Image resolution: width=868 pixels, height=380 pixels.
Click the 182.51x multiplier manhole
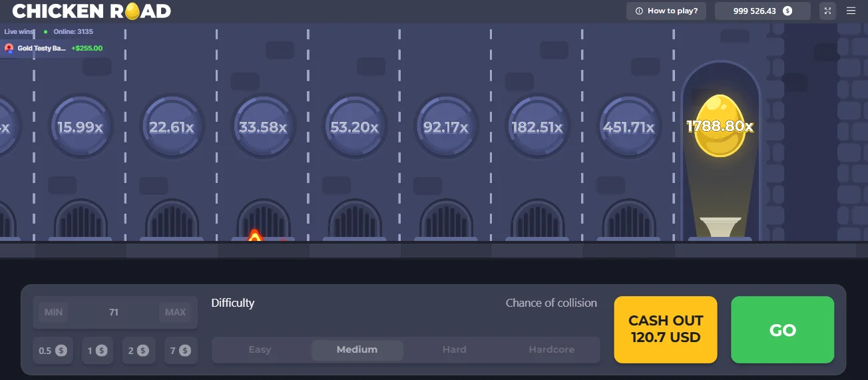click(x=537, y=126)
